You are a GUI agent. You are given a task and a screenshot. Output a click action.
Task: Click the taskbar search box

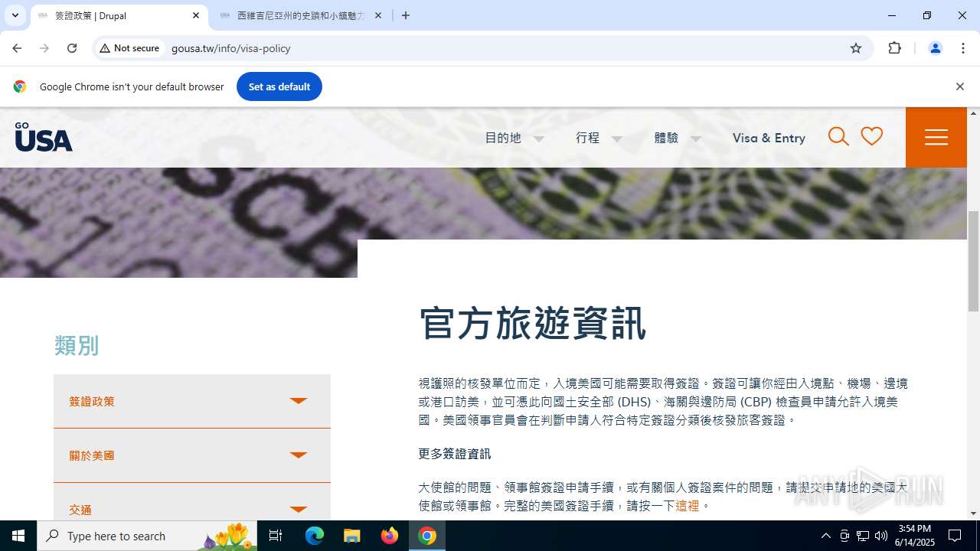[x=147, y=536]
